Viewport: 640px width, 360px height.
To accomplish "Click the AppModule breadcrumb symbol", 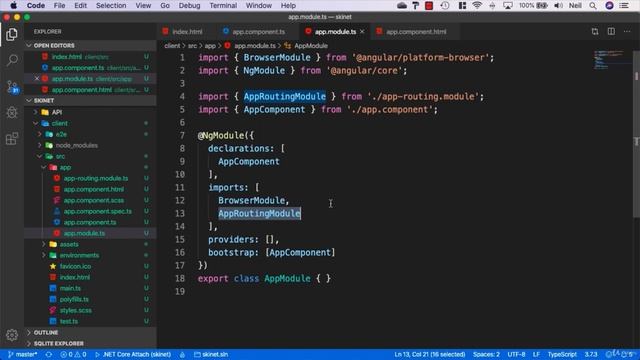I will pos(311,46).
